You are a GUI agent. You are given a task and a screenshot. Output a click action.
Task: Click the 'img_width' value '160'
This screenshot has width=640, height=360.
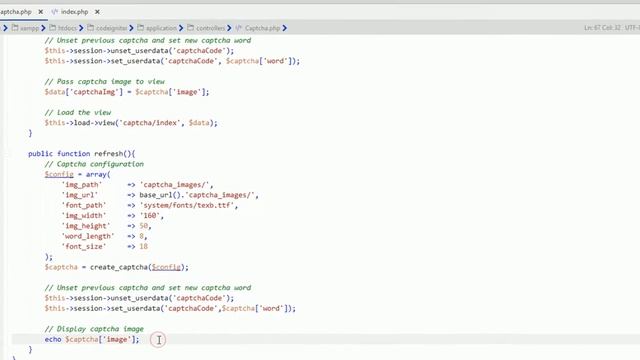tap(151, 216)
